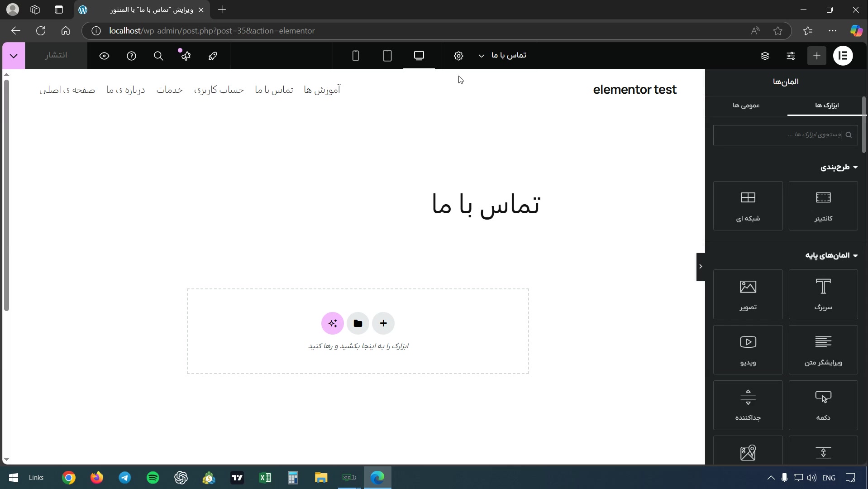
Task: Click the canvas vertical scrollbar
Action: (6, 195)
